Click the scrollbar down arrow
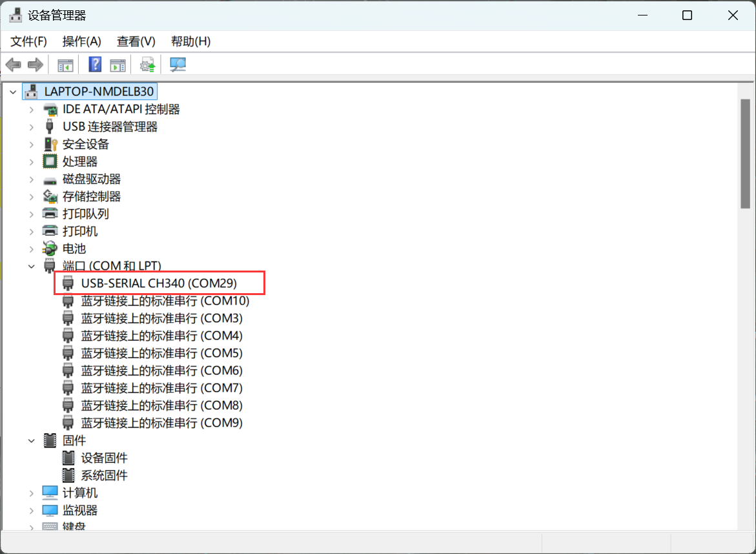The height and width of the screenshot is (554, 756). point(745,526)
